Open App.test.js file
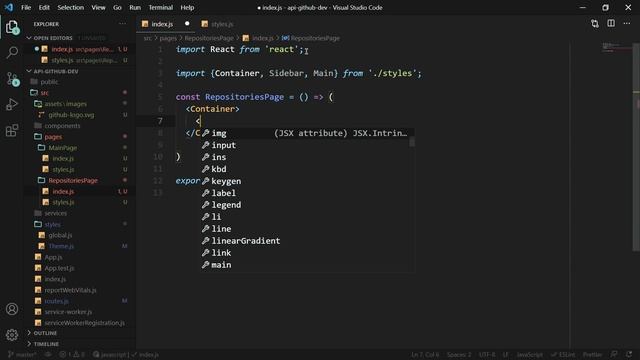This screenshot has width=640, height=360. click(59, 268)
